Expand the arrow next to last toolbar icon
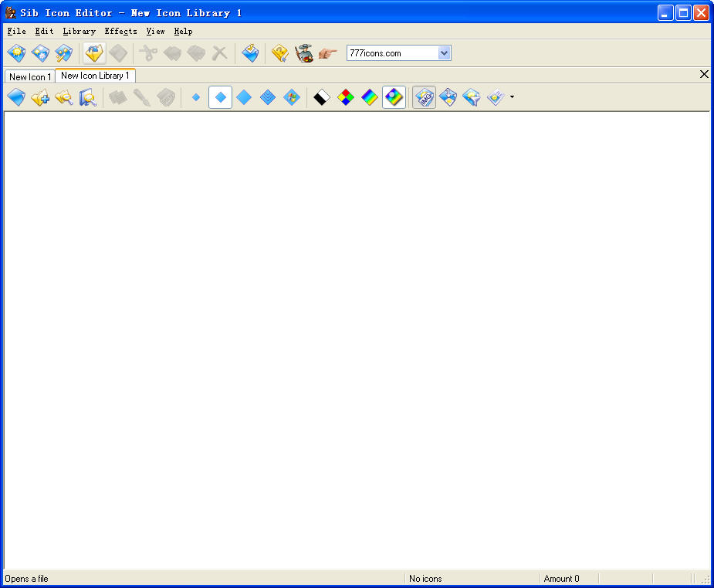The image size is (714, 588). point(512,97)
